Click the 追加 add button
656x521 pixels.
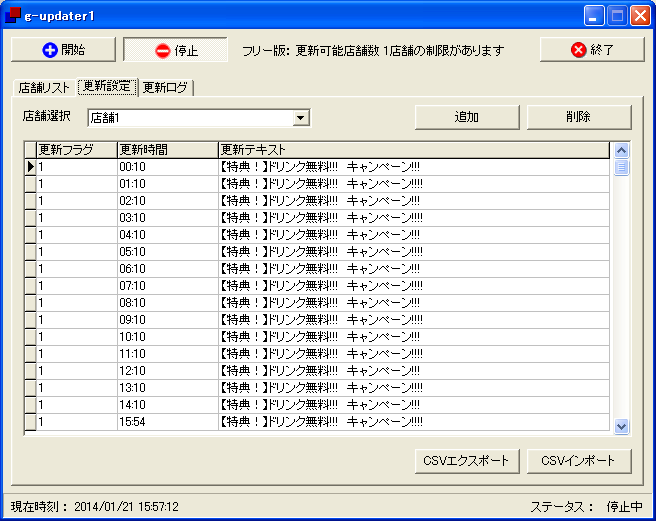pos(467,117)
